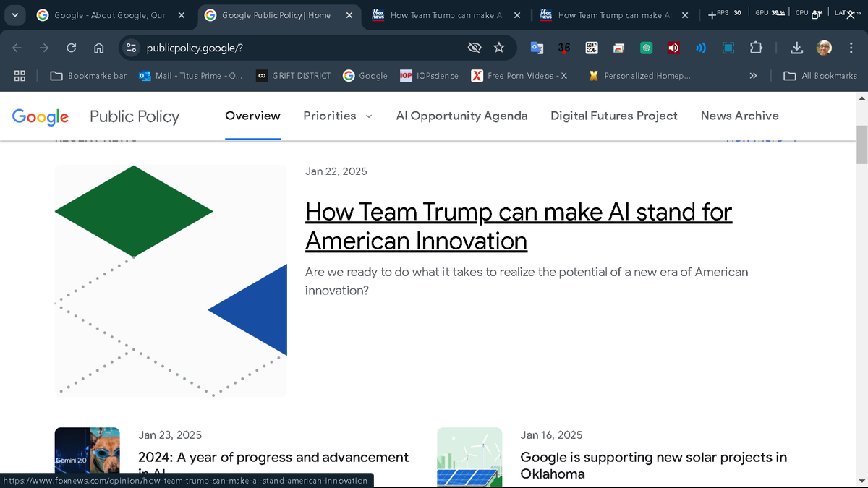Open the red volume speaker extension
Screen dimensions: 868x488
coord(673,48)
